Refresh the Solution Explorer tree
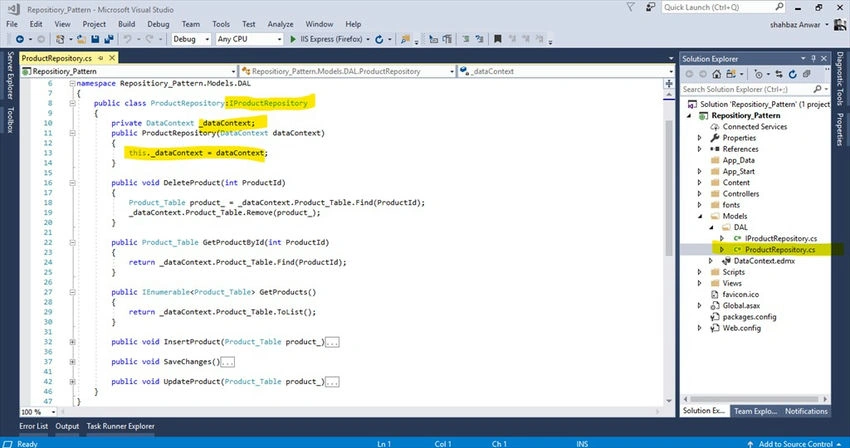 pos(793,74)
